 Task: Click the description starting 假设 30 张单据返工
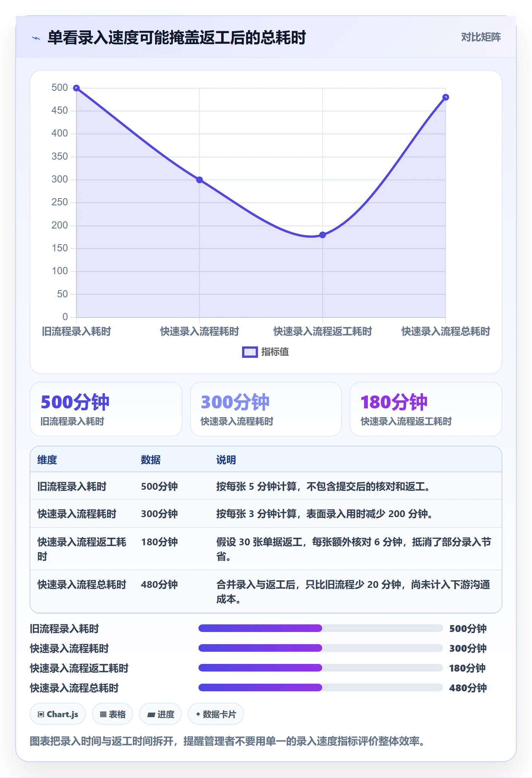[354, 549]
